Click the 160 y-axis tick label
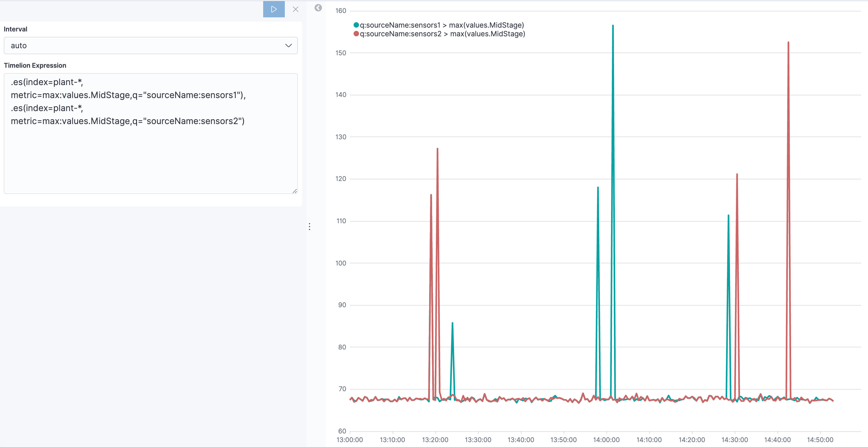The width and height of the screenshot is (868, 447). pos(341,11)
